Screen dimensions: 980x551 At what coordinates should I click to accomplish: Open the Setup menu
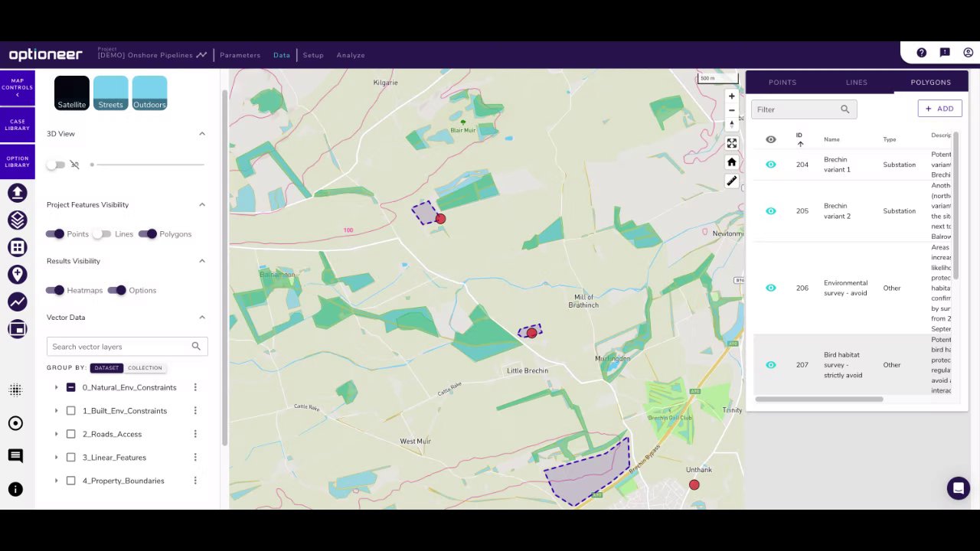click(x=313, y=55)
